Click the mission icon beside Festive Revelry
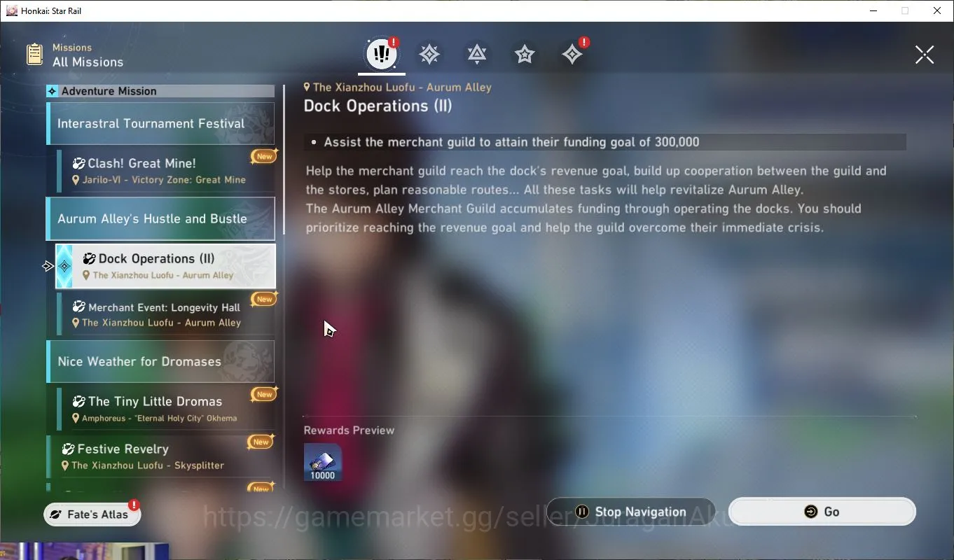The image size is (954, 560). point(68,449)
